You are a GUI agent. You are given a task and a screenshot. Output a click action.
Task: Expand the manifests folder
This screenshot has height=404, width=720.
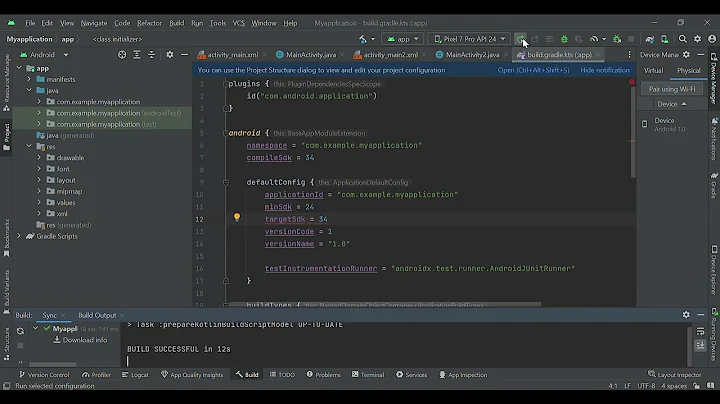[x=29, y=79]
